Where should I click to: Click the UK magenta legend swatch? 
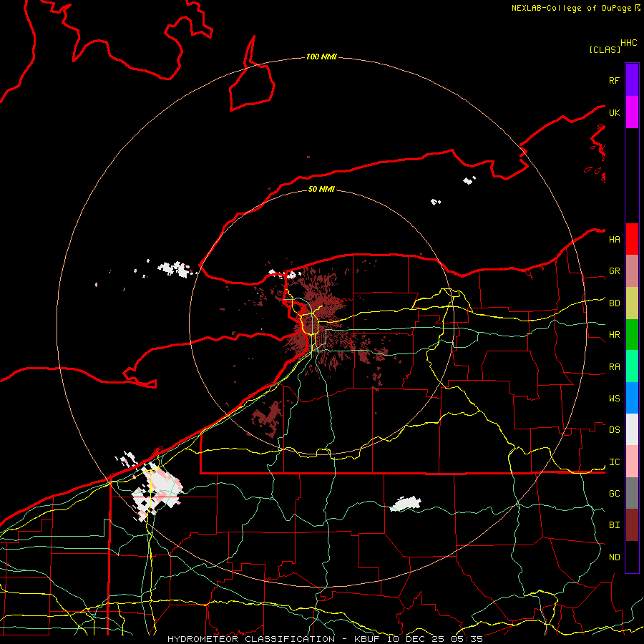(632, 112)
